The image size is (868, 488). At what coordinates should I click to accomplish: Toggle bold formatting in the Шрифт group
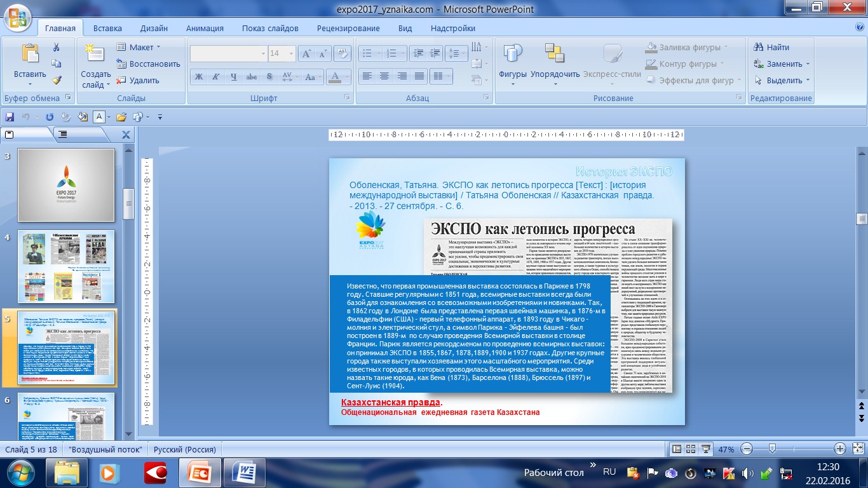pos(199,77)
